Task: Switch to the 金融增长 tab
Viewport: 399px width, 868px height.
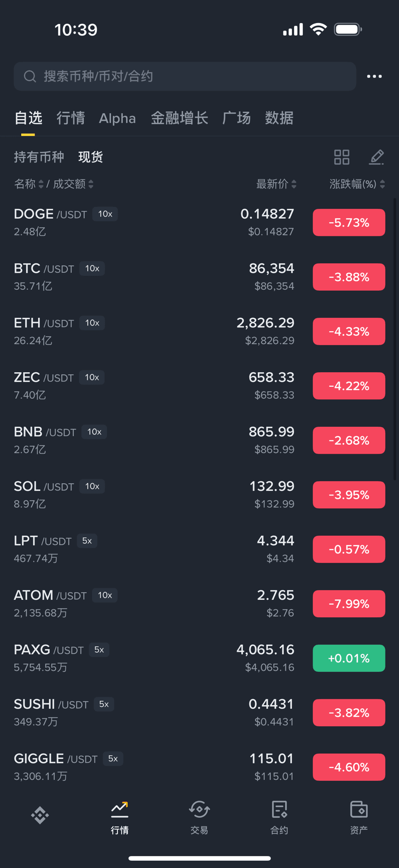Action: [179, 118]
